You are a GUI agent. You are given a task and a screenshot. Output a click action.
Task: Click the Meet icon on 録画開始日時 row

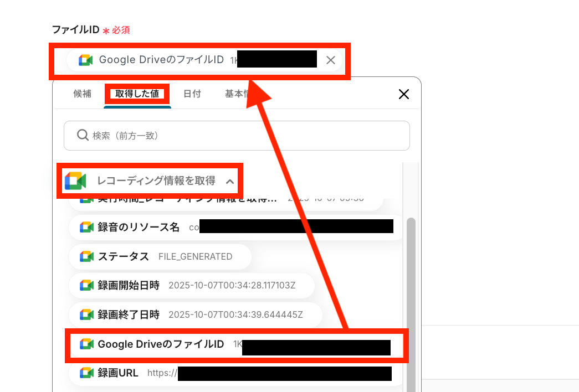click(x=86, y=285)
